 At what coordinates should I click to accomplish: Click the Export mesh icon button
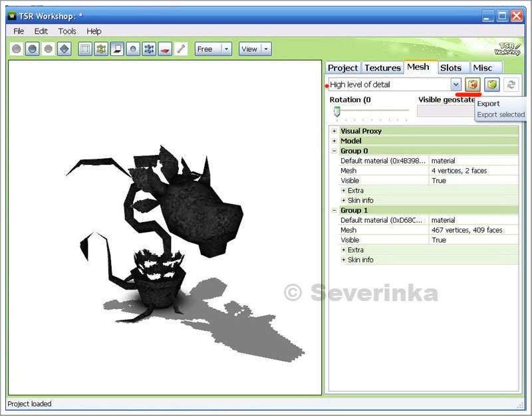pyautogui.click(x=473, y=84)
